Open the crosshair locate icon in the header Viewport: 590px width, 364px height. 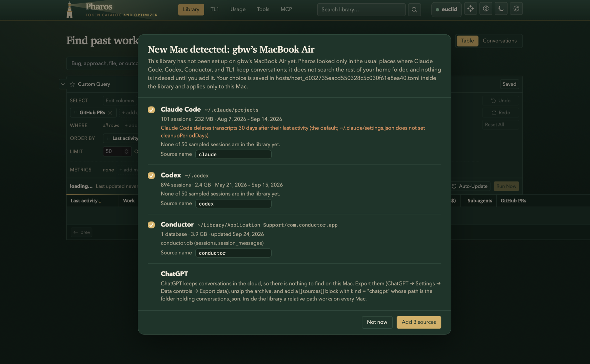click(x=470, y=9)
